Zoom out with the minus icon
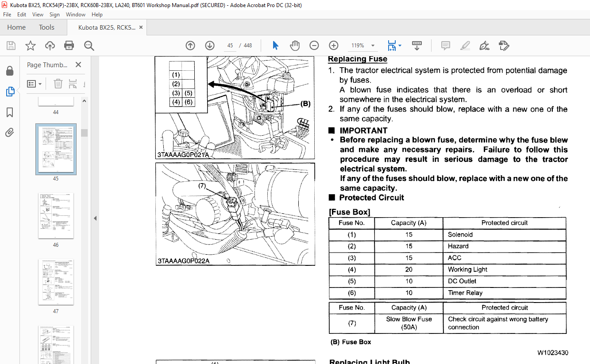Viewport: 590px width, 364px height. point(314,46)
